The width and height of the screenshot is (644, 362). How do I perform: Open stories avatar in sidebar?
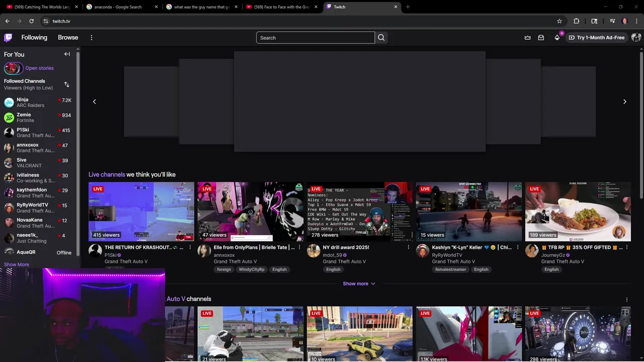13,68
